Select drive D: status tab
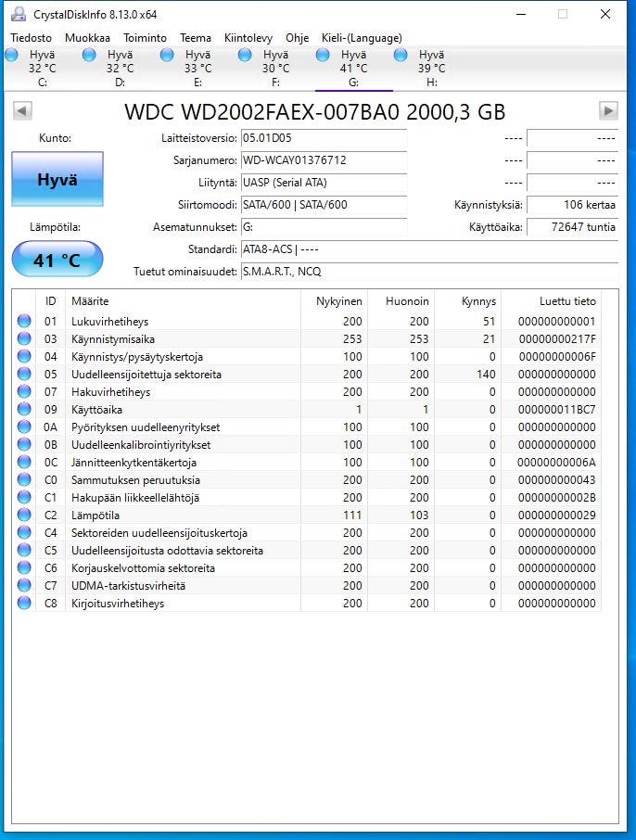Viewport: 636px width, 840px height. tap(120, 68)
